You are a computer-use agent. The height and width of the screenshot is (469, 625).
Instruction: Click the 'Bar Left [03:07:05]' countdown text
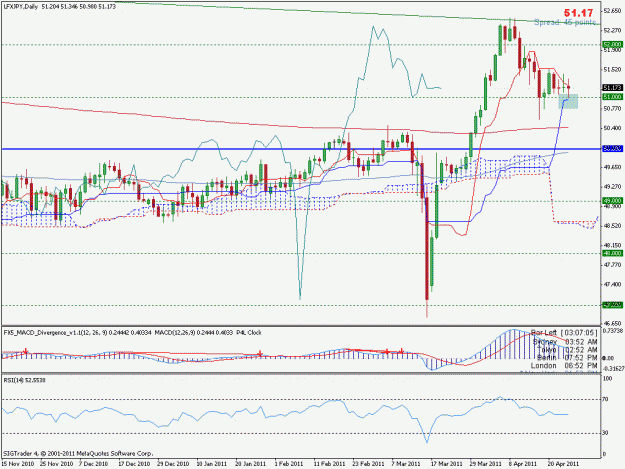click(564, 332)
